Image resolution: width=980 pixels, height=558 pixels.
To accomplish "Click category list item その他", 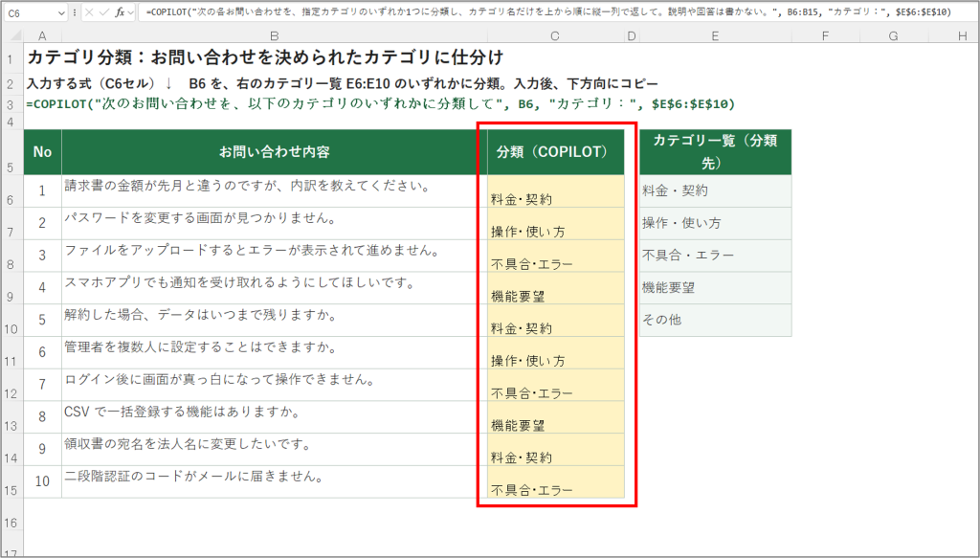I will tap(715, 320).
